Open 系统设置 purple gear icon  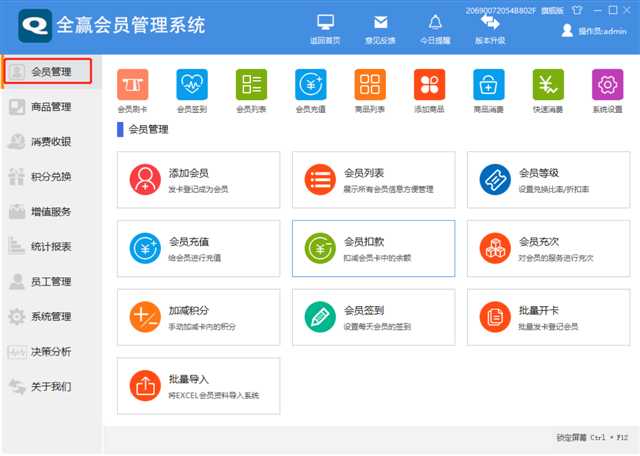pyautogui.click(x=607, y=85)
